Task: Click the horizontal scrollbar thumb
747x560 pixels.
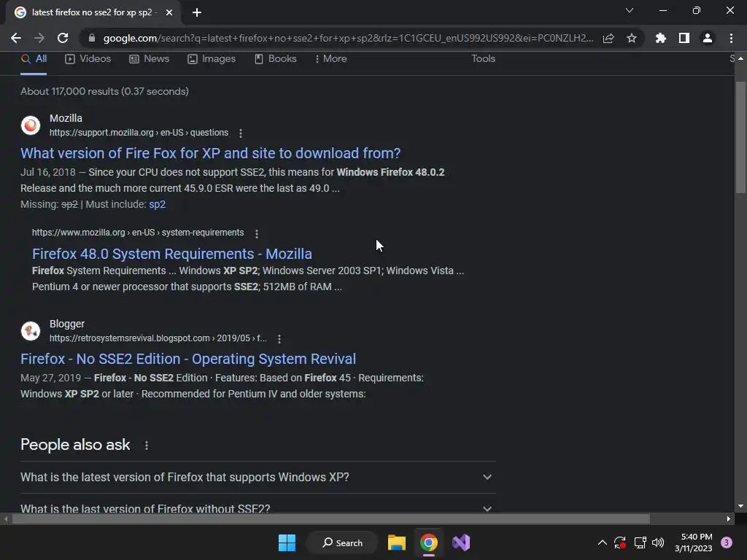Action: (330, 519)
